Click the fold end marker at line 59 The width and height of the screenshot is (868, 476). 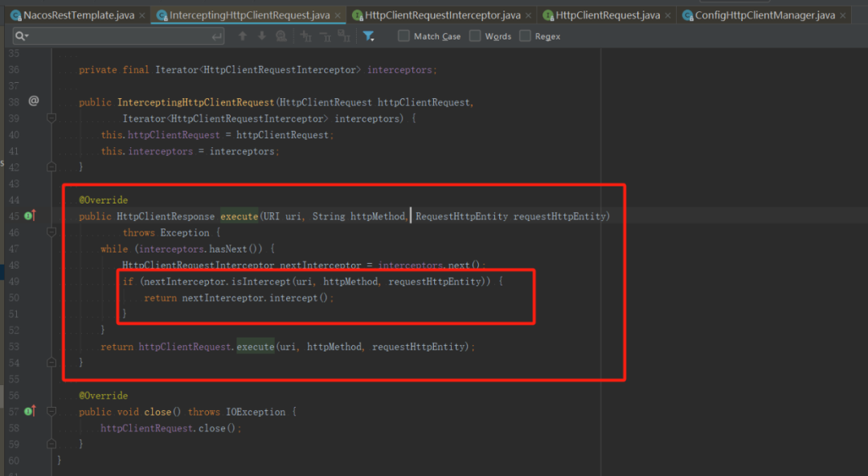click(x=51, y=444)
